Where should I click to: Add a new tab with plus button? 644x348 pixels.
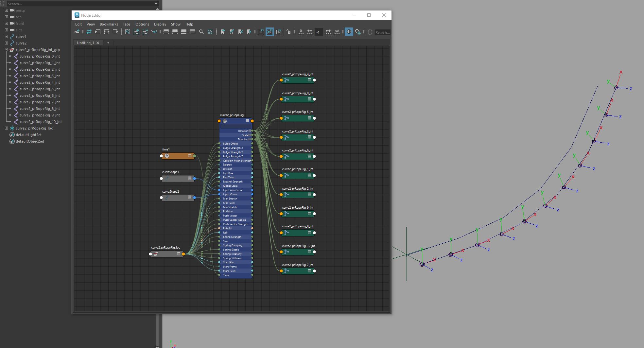[x=108, y=43]
